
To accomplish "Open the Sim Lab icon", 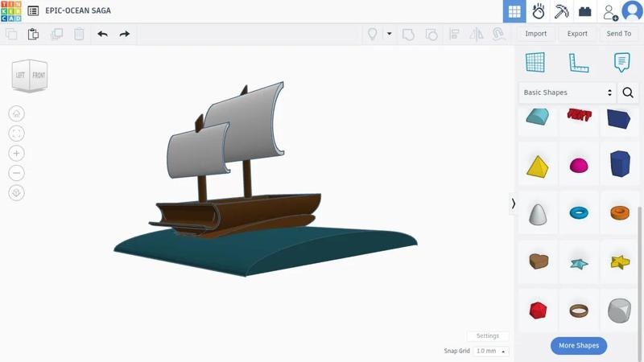I will pos(538,11).
